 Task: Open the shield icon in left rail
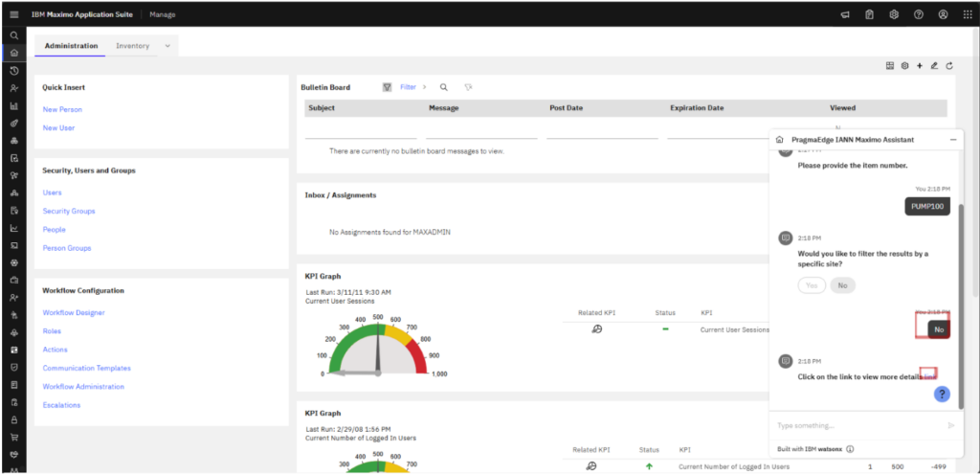click(x=13, y=367)
